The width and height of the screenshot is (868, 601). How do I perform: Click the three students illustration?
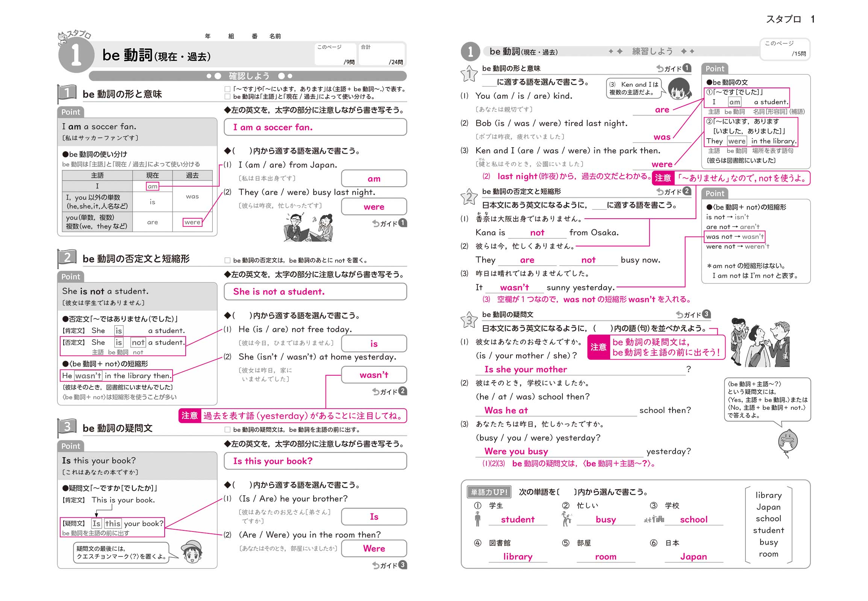pyautogui.click(x=760, y=343)
